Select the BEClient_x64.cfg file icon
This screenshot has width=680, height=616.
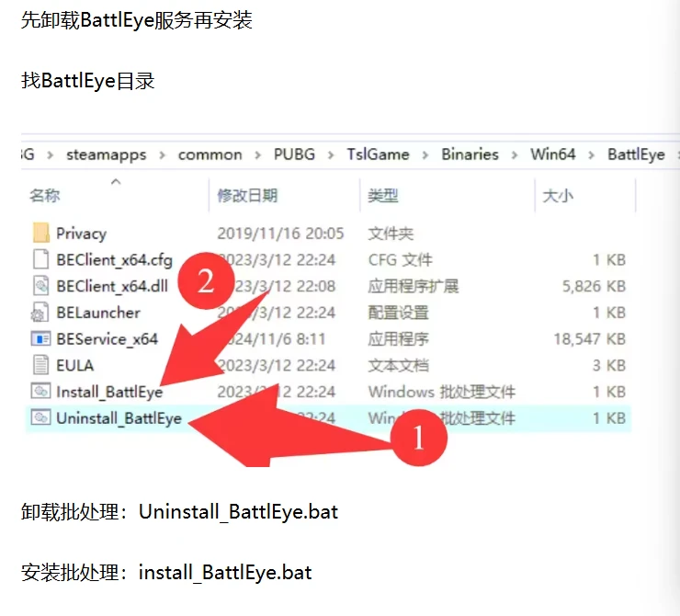click(40, 260)
